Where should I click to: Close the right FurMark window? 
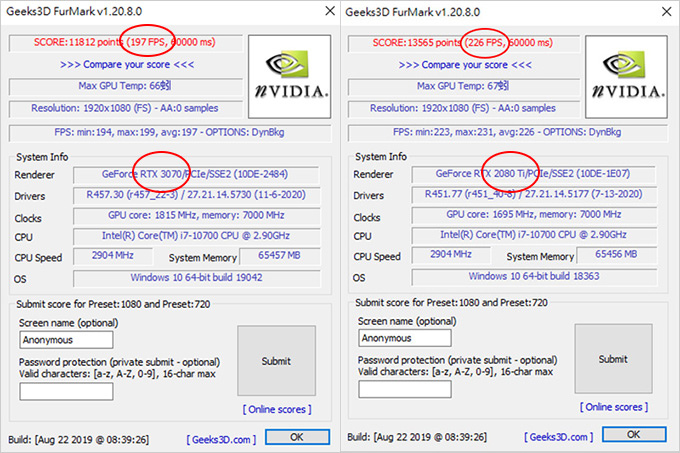(x=667, y=11)
